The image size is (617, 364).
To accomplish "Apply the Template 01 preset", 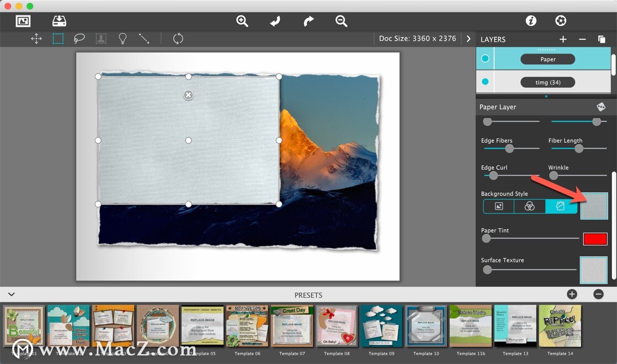I will point(24,326).
